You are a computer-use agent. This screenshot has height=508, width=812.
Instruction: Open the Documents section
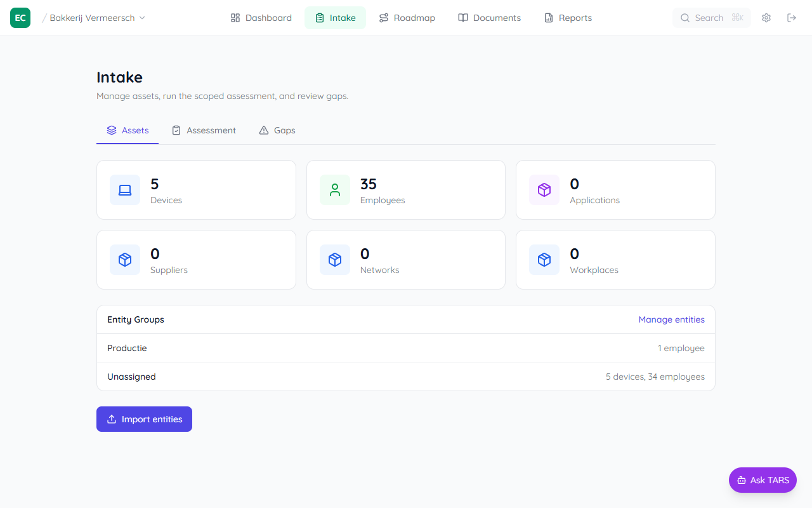click(489, 18)
